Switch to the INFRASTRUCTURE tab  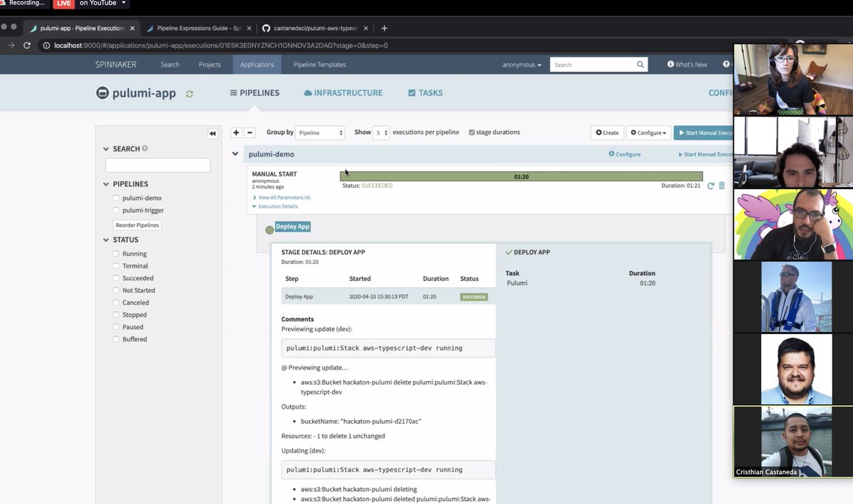[343, 93]
